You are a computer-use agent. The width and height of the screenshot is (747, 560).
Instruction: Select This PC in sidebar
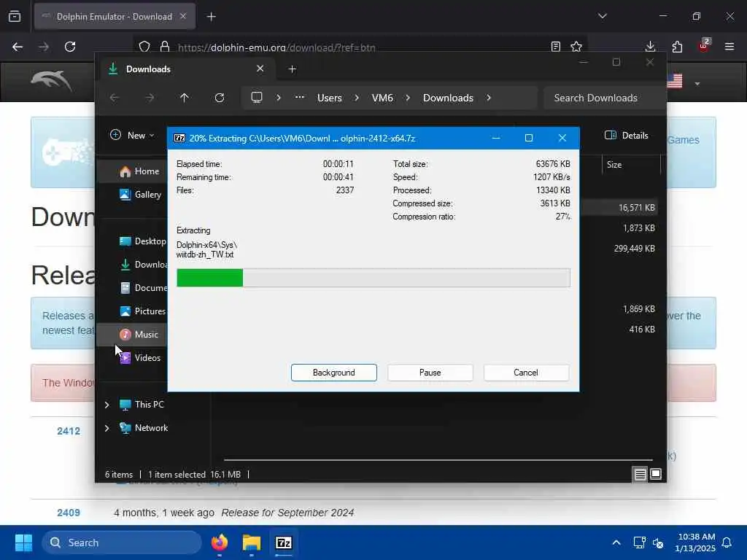pyautogui.click(x=149, y=404)
